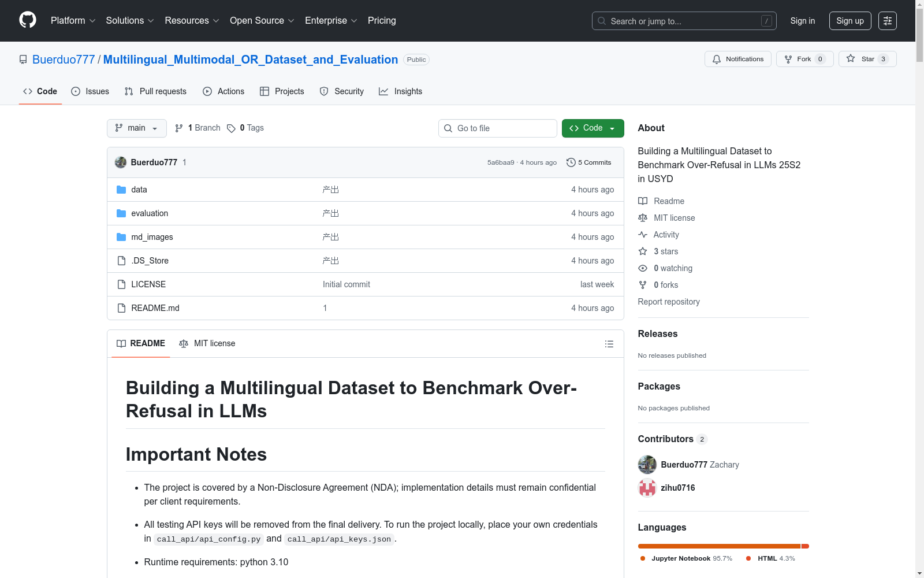Click the pulse icon next to Activity
Image resolution: width=924 pixels, height=578 pixels.
click(x=643, y=235)
